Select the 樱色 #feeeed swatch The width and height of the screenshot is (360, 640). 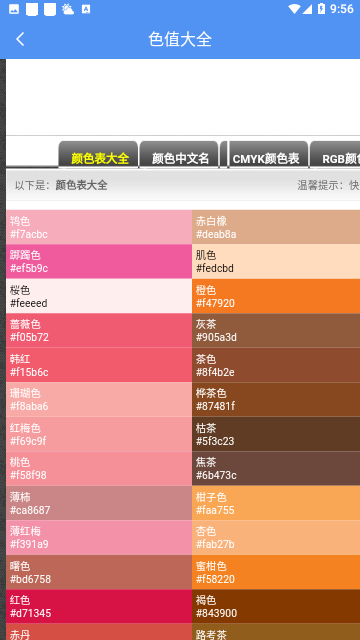99,296
